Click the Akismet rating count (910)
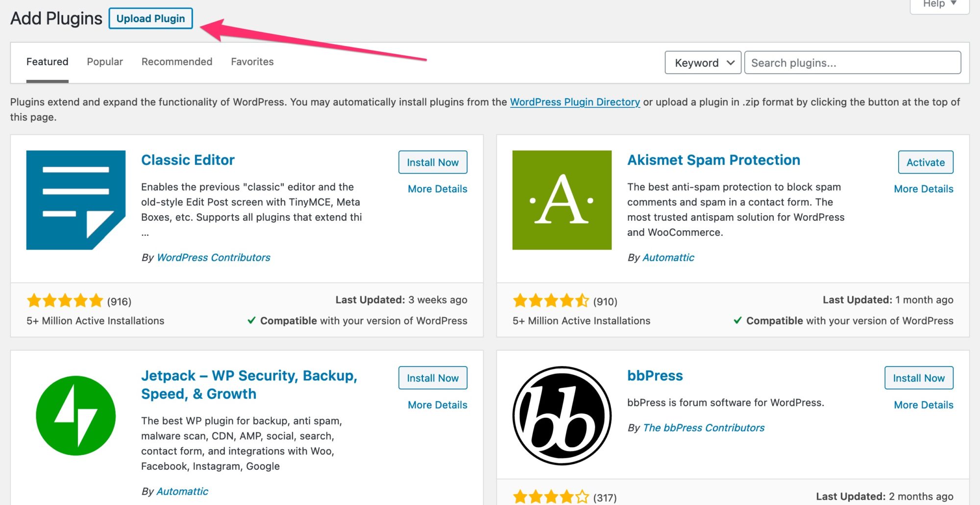Screen dimensions: 980x505 coord(605,302)
